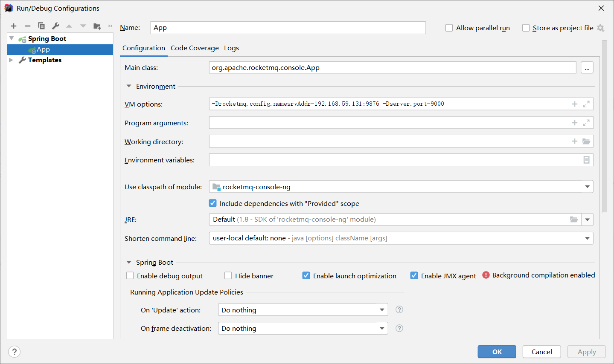This screenshot has width=614, height=364.
Task: Add a new configuration with plus icon
Action: click(14, 26)
